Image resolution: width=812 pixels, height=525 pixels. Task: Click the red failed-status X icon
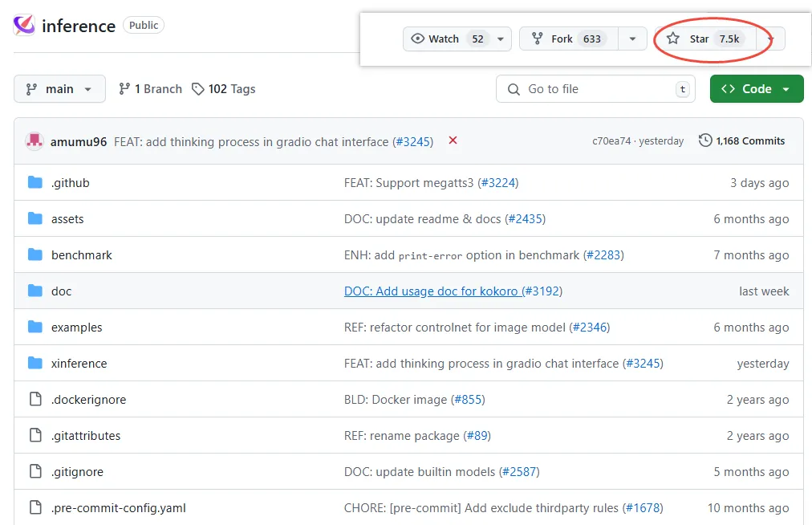(x=453, y=140)
